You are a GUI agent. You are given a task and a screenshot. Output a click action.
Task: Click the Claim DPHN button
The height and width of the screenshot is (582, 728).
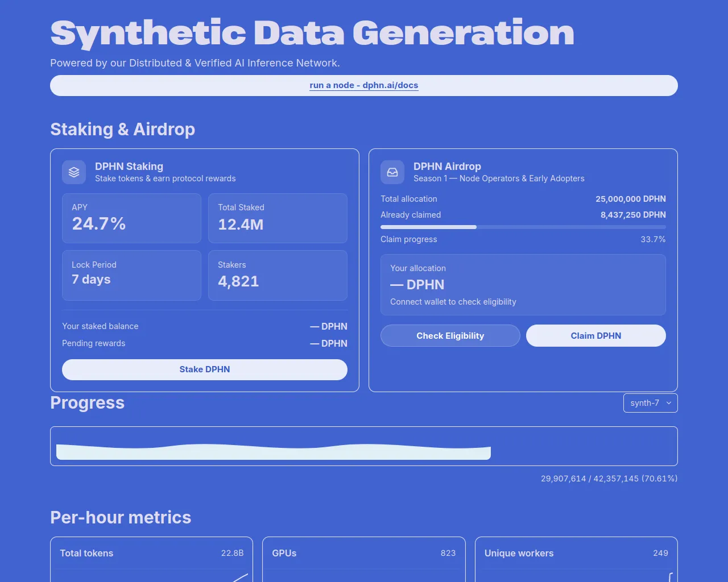coord(596,336)
